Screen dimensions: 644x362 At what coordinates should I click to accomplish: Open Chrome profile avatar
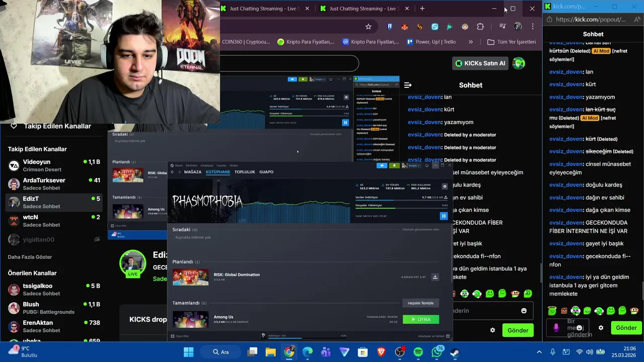[x=518, y=27]
